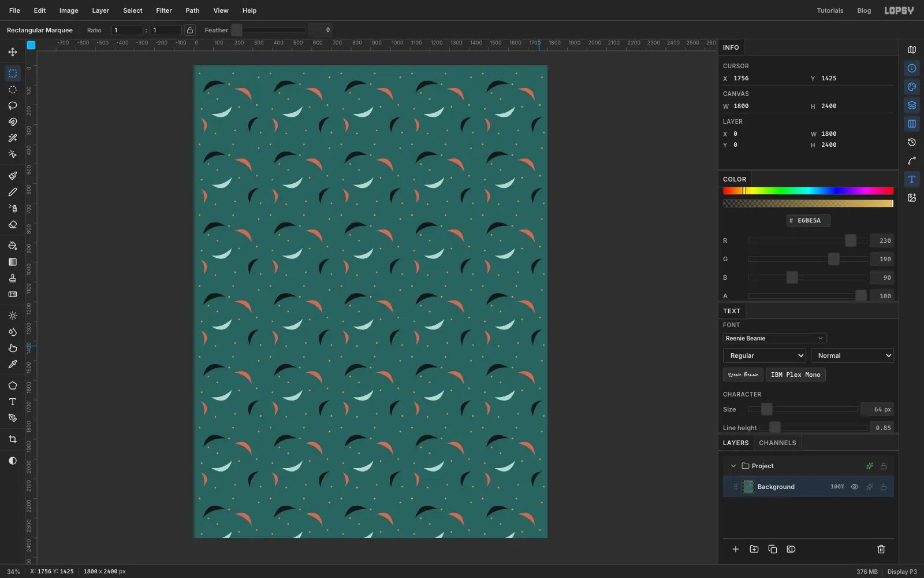
Task: Choose the Elliptical Marquee tool
Action: click(13, 90)
